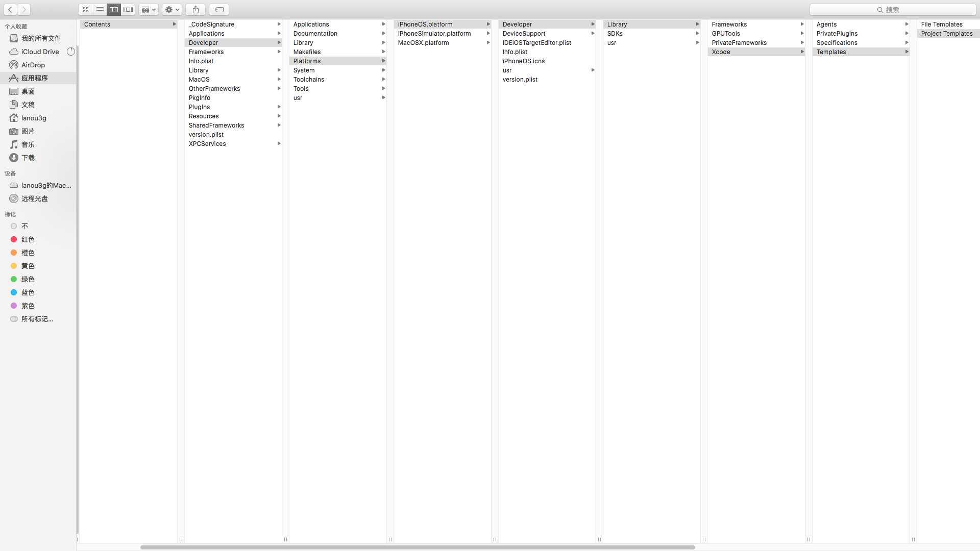980x551 pixels.
Task: Toggle column view button
Action: [114, 10]
